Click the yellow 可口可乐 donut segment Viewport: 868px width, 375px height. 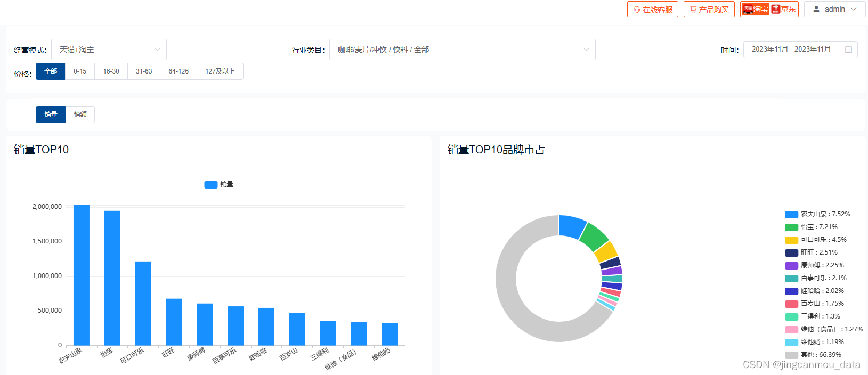coord(606,252)
